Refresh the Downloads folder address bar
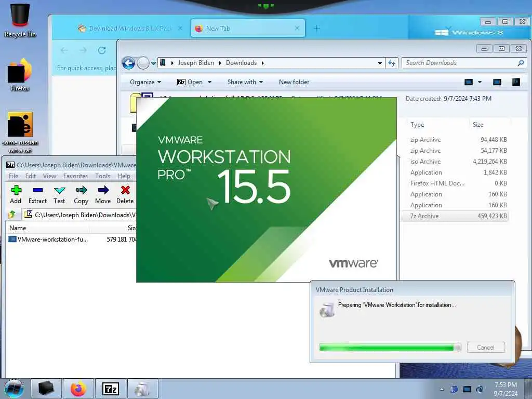The image size is (532, 399). click(392, 63)
